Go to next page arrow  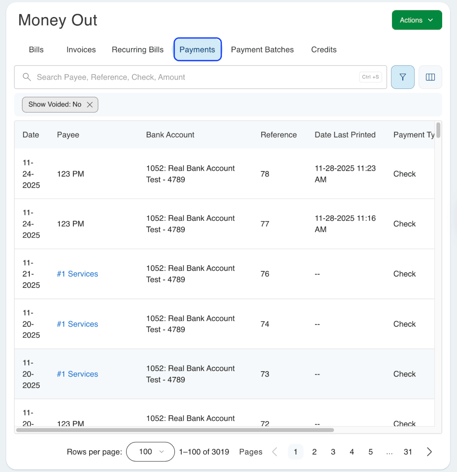(429, 452)
